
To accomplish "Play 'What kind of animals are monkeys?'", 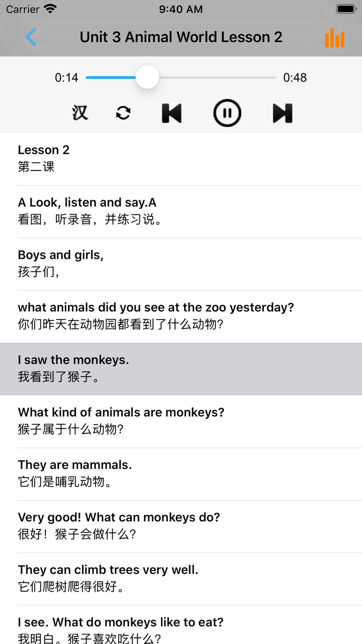I will (181, 421).
